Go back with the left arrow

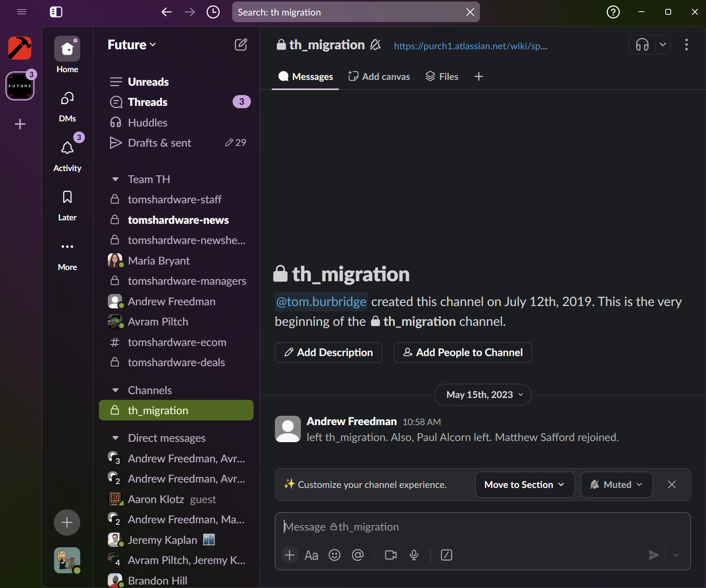point(166,12)
